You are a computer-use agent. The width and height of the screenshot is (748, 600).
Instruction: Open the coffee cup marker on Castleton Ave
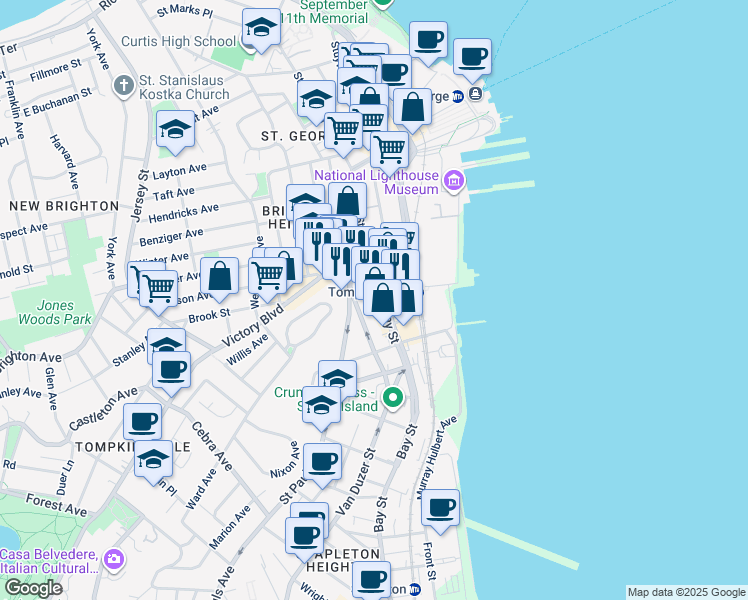click(171, 371)
